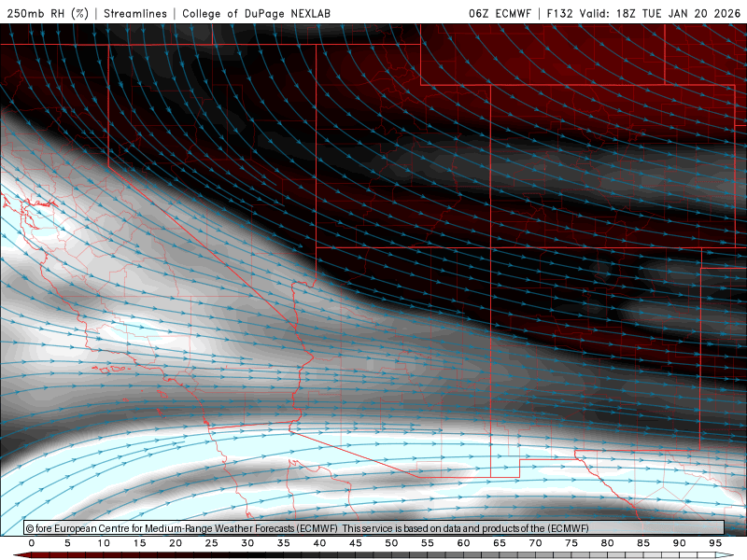
Task: Click 'College of DuPage NEXLAB' header text
Action: 256,13
